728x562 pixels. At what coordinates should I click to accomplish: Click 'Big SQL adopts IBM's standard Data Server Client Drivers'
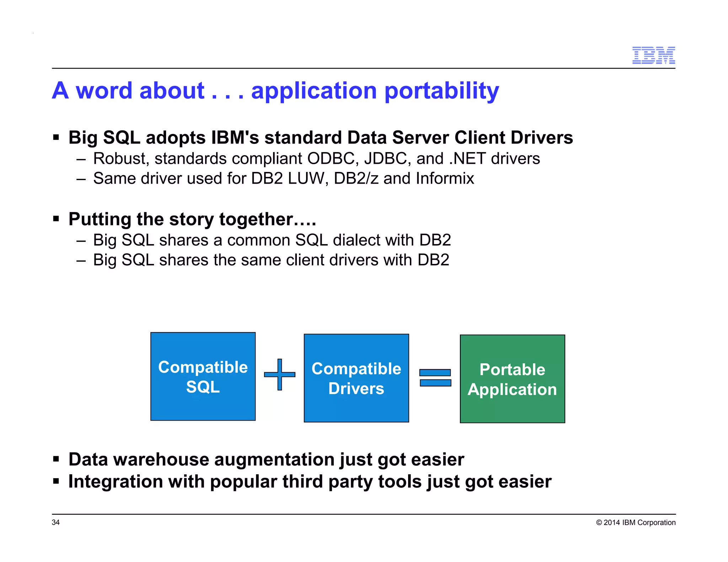tap(321, 137)
